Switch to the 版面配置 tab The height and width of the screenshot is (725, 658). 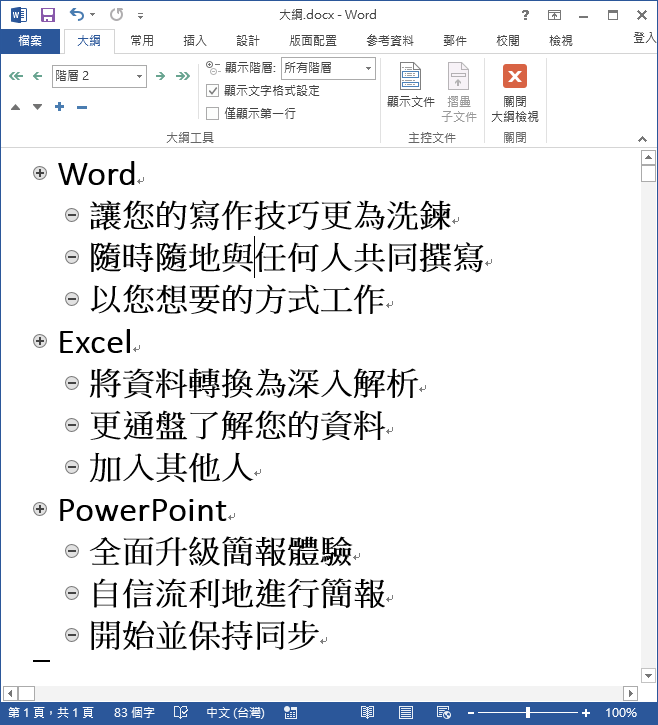[x=313, y=41]
